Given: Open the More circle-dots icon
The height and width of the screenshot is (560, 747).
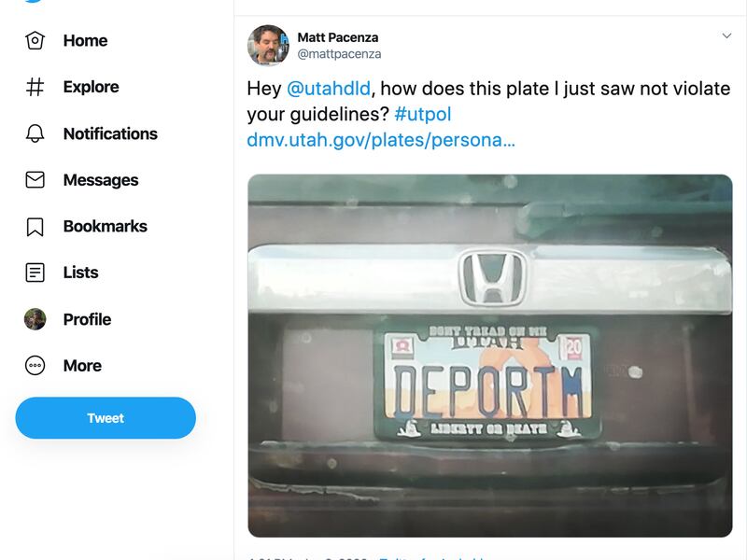Looking at the screenshot, I should coord(35,366).
